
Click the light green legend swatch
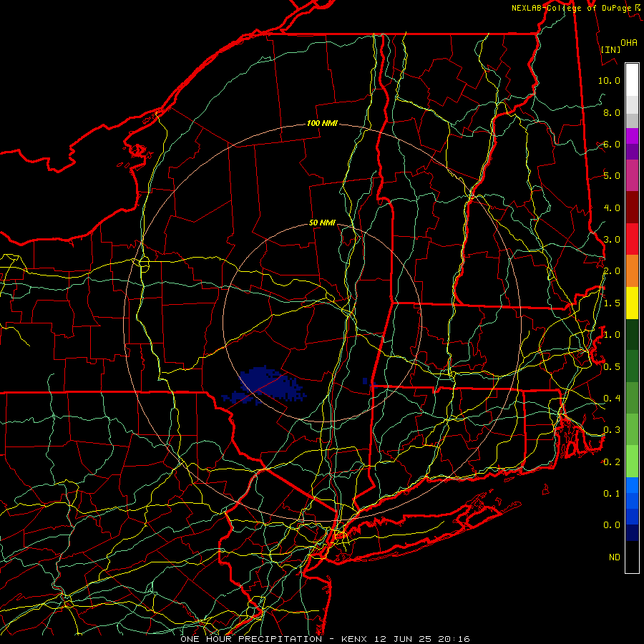coord(632,462)
